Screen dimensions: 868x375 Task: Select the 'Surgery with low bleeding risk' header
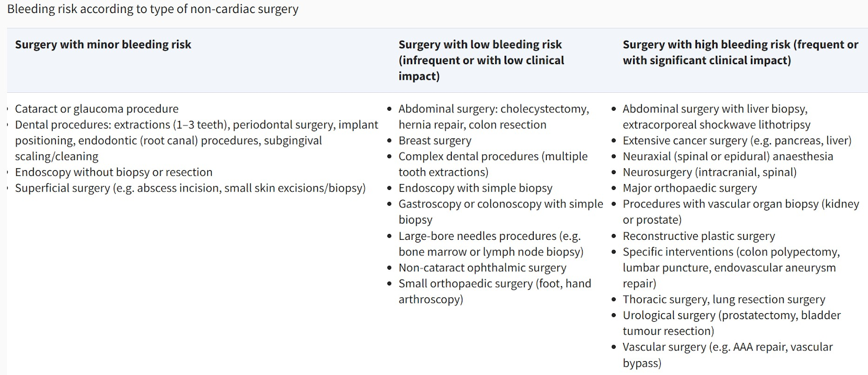click(481, 60)
